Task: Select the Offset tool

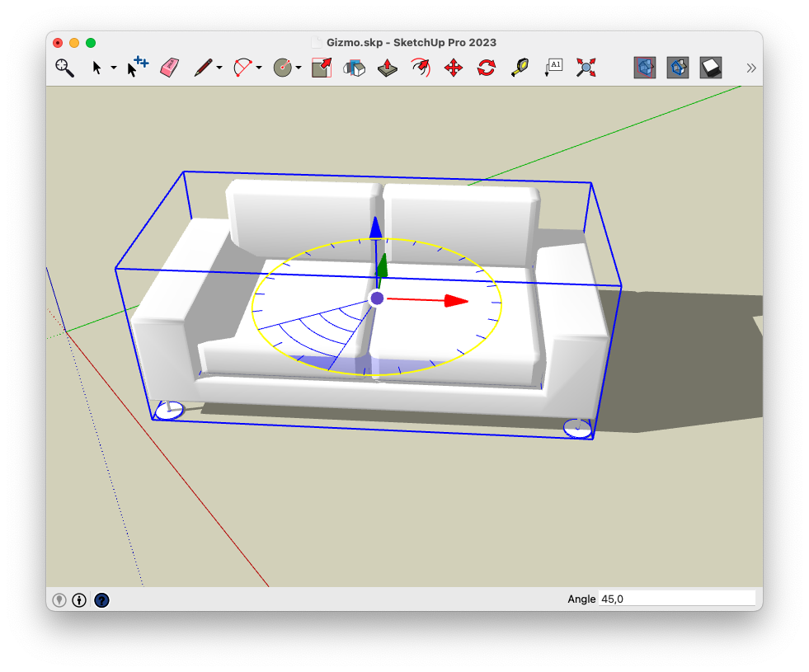Action: click(421, 68)
